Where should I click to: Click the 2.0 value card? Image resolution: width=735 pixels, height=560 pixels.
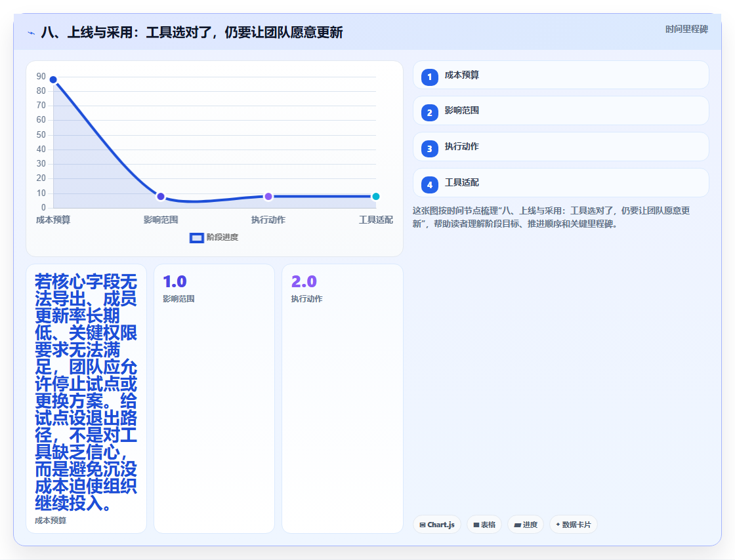point(342,399)
